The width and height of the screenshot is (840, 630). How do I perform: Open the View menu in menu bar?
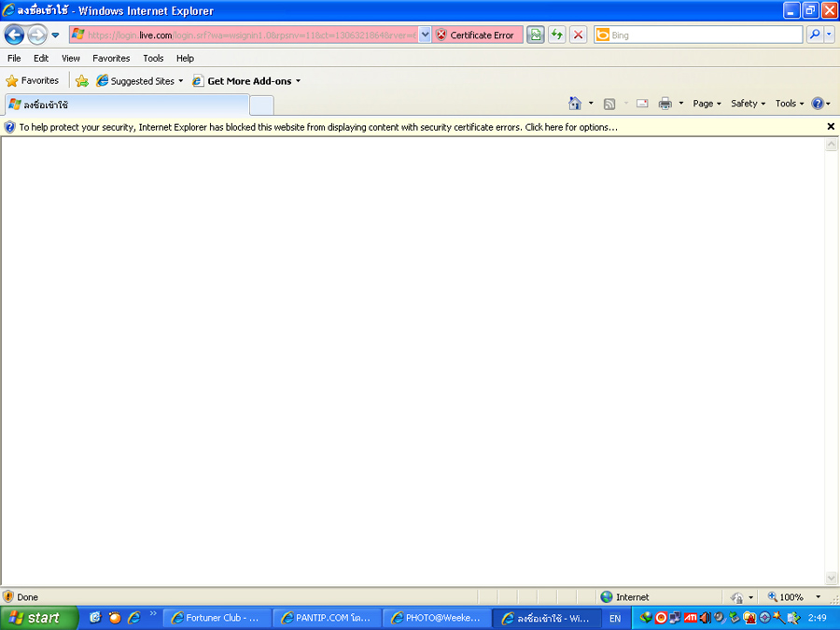tap(71, 58)
